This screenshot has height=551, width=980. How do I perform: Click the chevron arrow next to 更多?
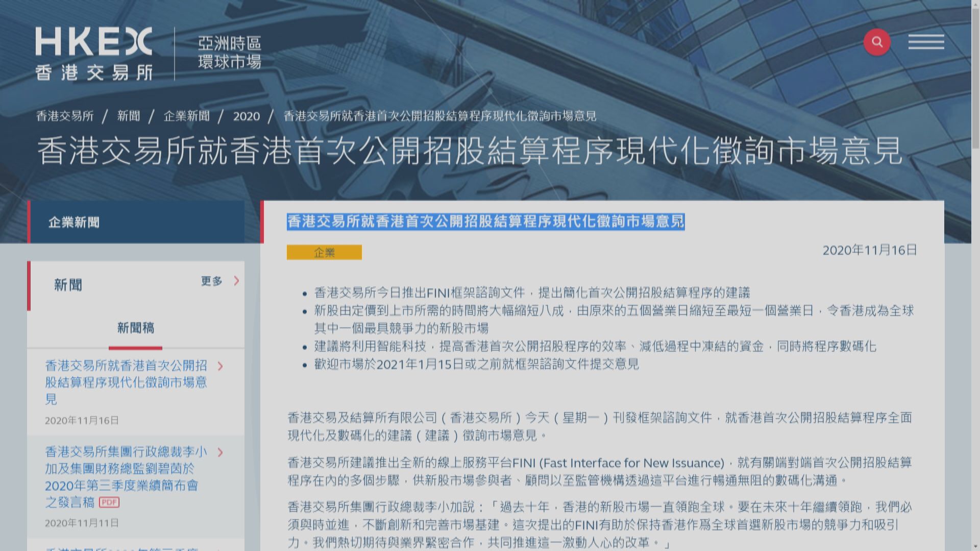tap(235, 281)
